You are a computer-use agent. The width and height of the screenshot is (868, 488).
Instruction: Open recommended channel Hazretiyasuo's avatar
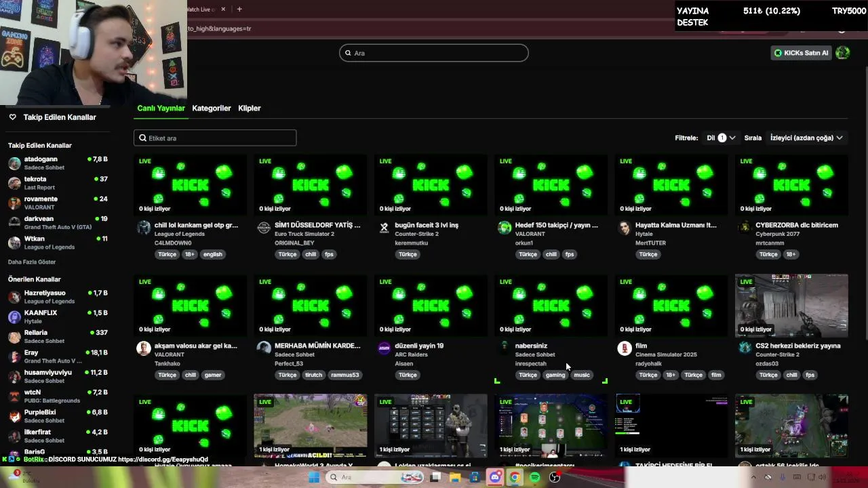pos(14,297)
